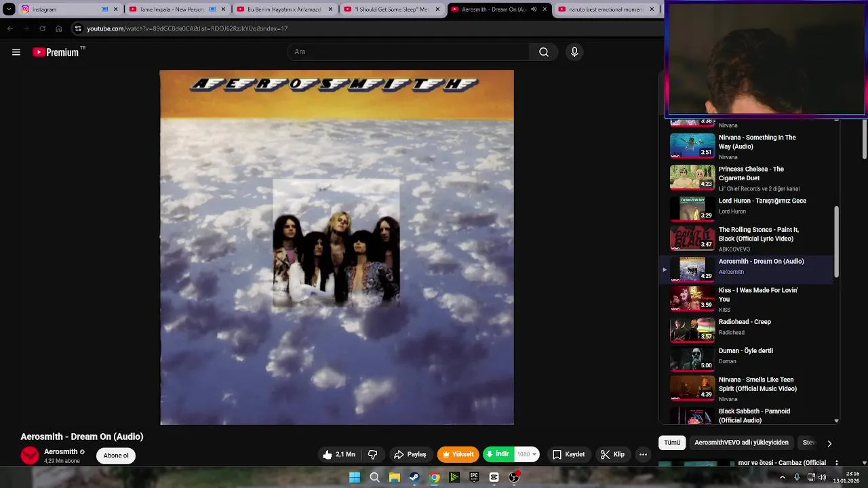
Task: Create a clip with Klip
Action: pos(612,455)
